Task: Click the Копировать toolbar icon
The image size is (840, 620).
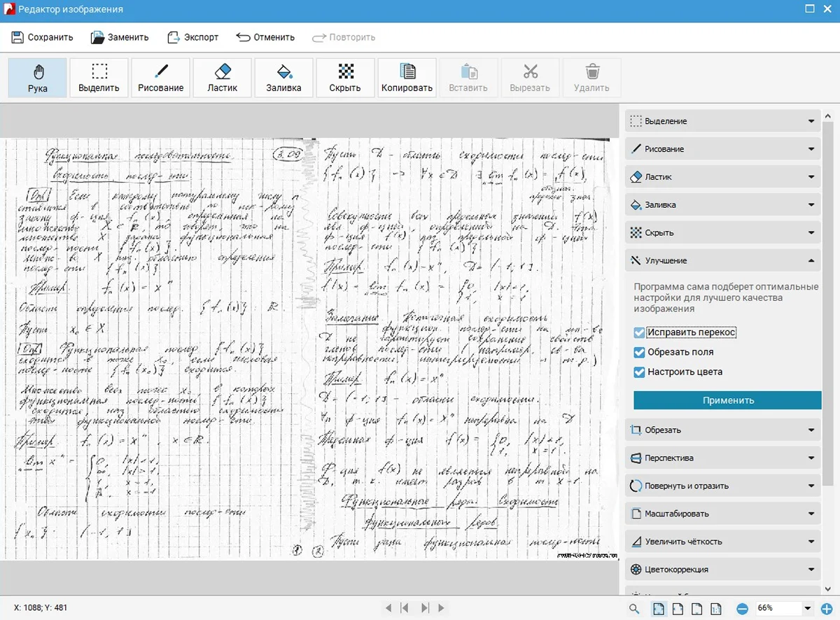Action: [x=407, y=78]
